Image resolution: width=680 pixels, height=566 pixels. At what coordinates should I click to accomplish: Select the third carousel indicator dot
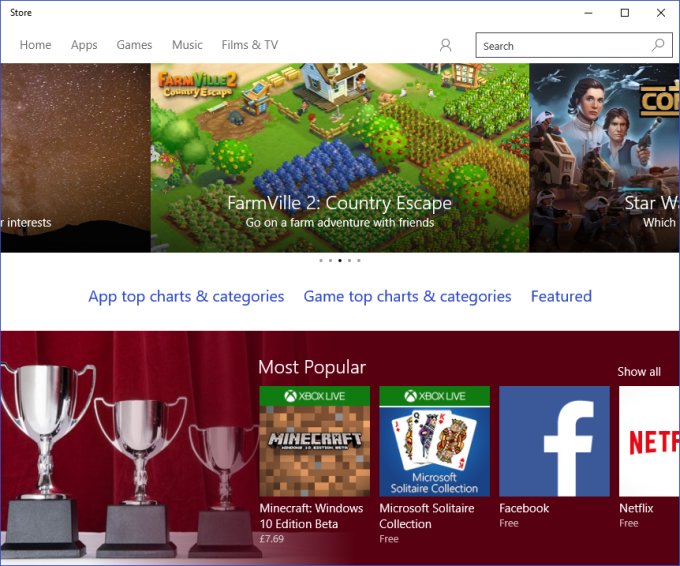click(x=340, y=261)
